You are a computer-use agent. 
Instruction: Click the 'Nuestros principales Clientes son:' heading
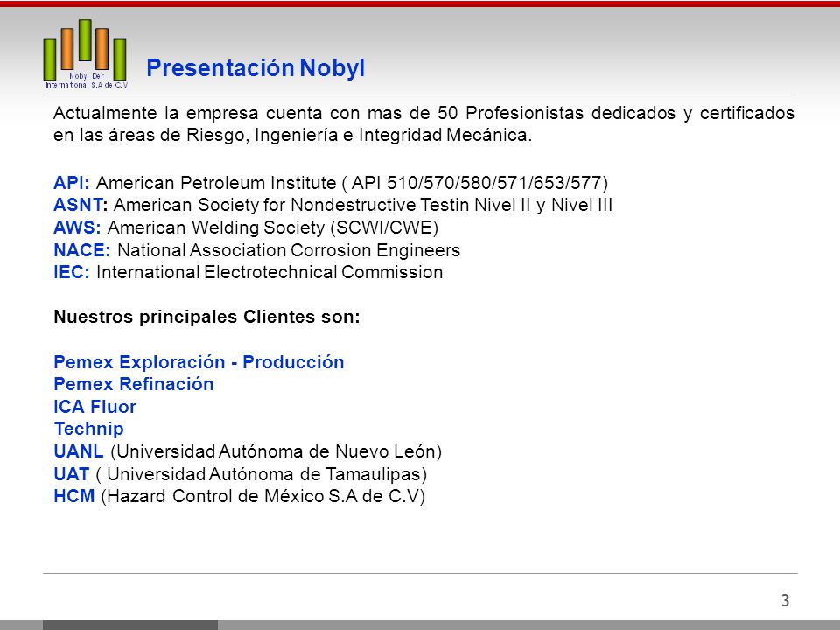click(x=206, y=317)
